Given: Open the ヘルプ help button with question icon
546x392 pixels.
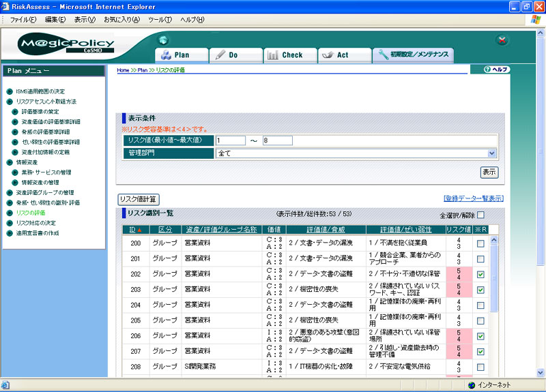Looking at the screenshot, I should click(496, 70).
